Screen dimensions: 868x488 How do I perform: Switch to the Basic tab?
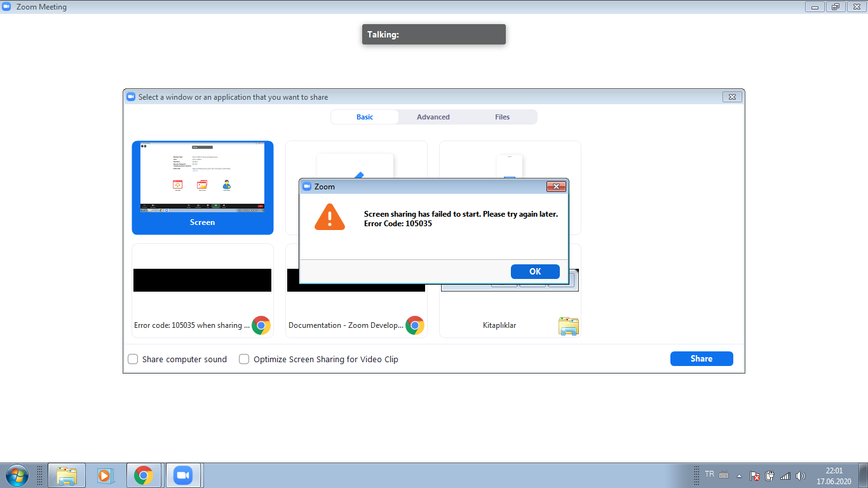pos(365,117)
